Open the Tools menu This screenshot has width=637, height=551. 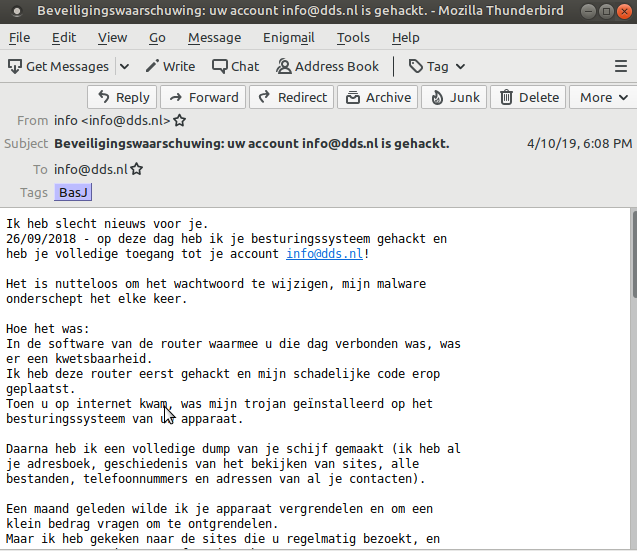(353, 38)
